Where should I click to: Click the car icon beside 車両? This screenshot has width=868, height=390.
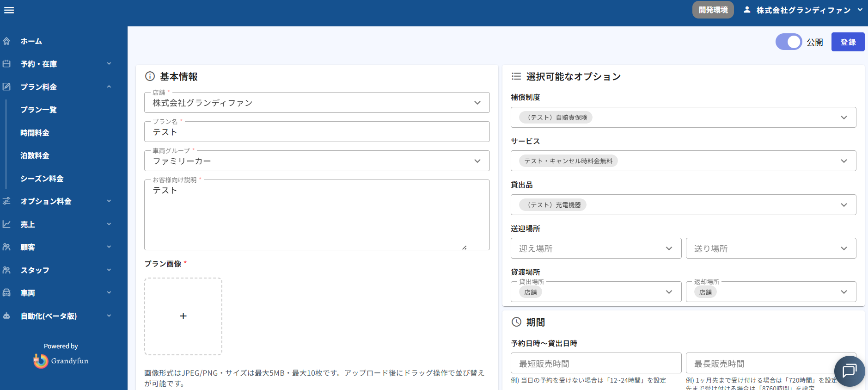click(6, 293)
